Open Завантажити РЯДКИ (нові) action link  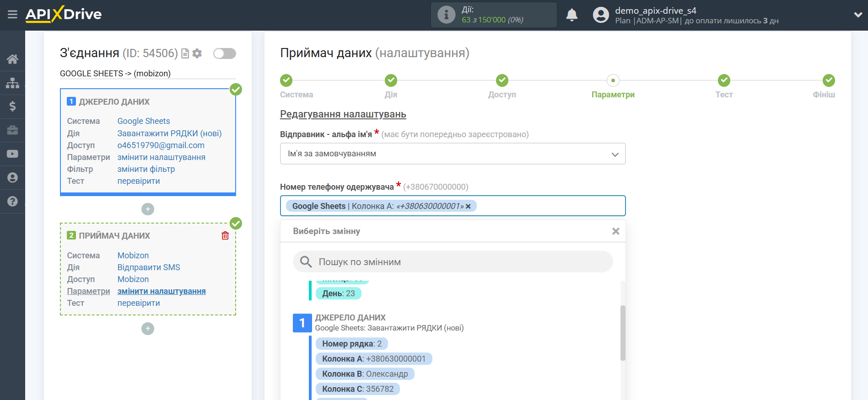pyautogui.click(x=169, y=133)
